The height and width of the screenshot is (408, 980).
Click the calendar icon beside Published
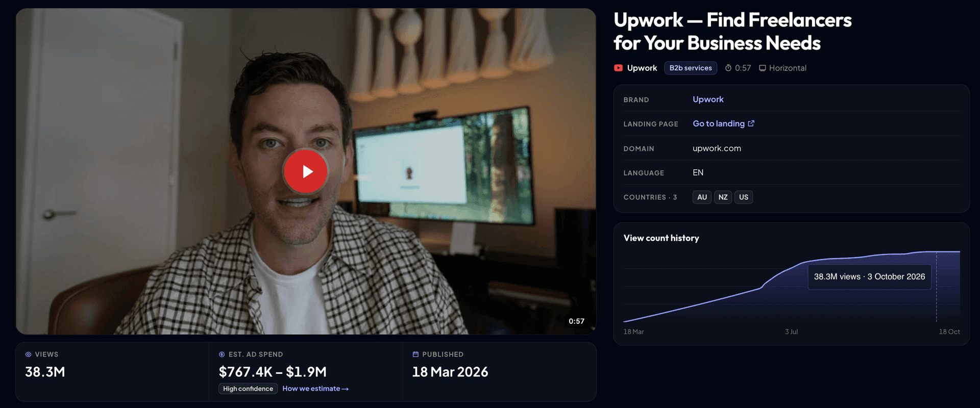[x=415, y=354]
